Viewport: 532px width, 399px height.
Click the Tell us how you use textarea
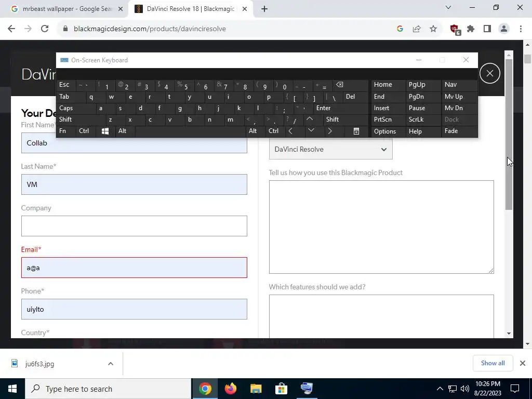point(381,227)
